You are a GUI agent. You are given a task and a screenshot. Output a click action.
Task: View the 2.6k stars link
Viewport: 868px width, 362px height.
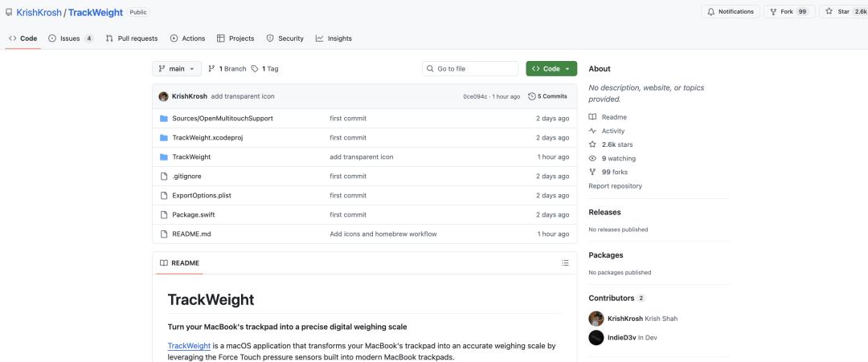click(611, 144)
